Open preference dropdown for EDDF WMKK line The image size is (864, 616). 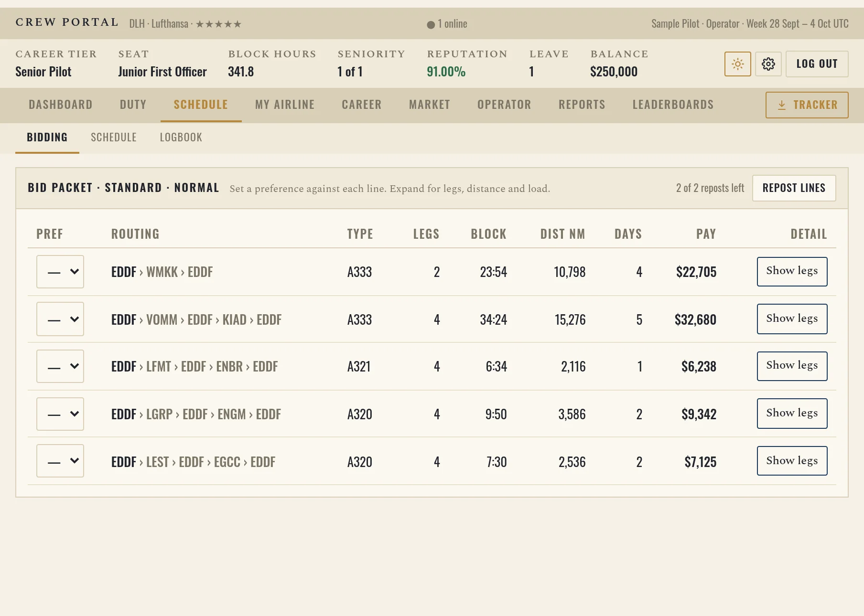click(x=60, y=272)
